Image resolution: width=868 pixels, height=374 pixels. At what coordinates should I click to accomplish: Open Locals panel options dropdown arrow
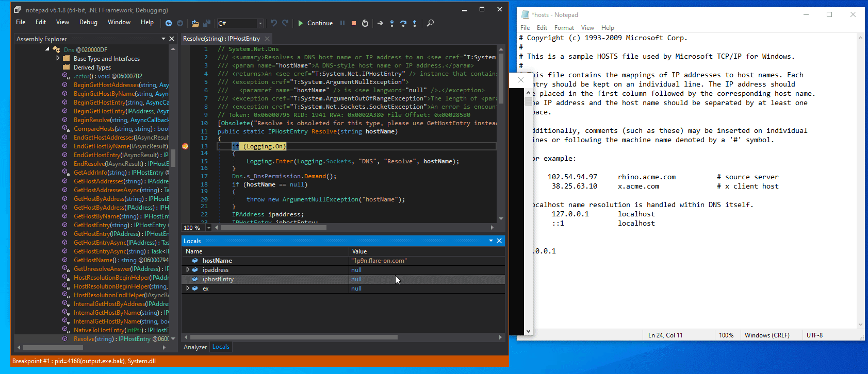coord(491,241)
